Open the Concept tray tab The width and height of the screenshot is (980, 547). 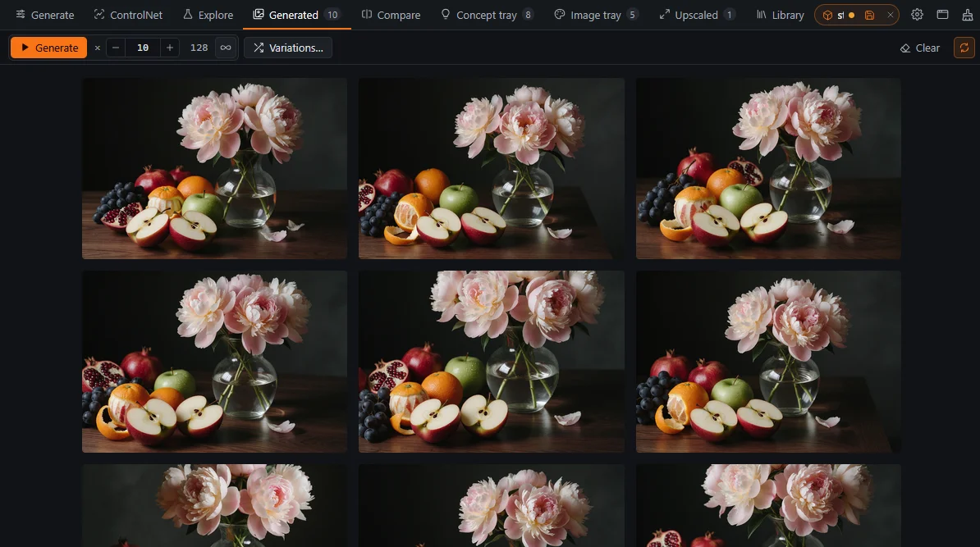(487, 15)
